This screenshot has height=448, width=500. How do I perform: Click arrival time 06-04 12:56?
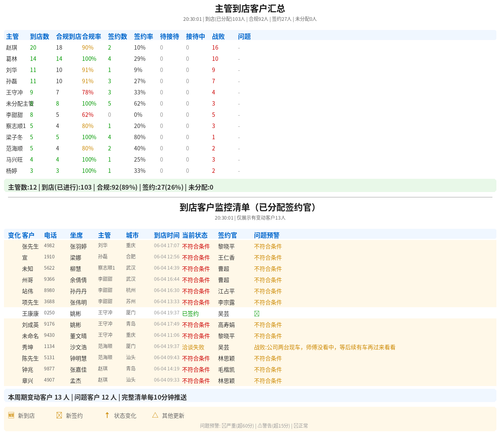(x=167, y=257)
